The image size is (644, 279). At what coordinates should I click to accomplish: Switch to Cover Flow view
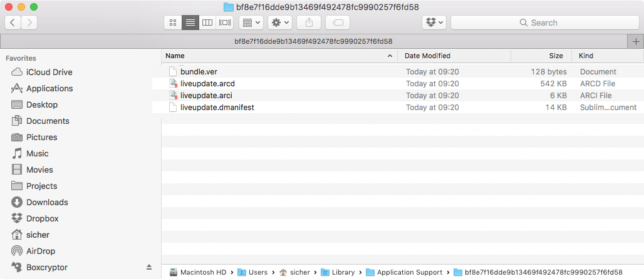pyautogui.click(x=225, y=23)
